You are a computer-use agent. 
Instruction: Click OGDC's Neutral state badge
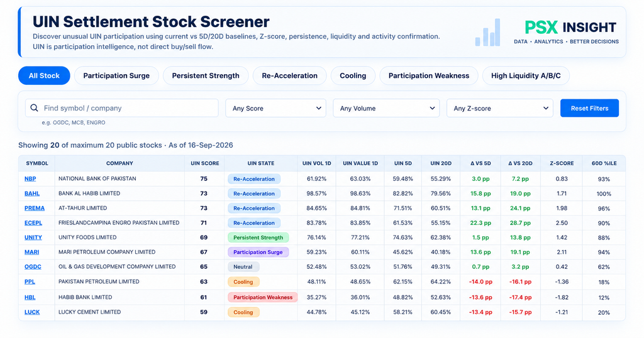243,267
